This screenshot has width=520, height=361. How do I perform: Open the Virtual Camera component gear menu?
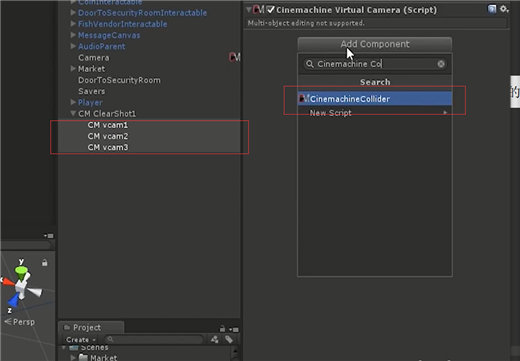point(504,9)
